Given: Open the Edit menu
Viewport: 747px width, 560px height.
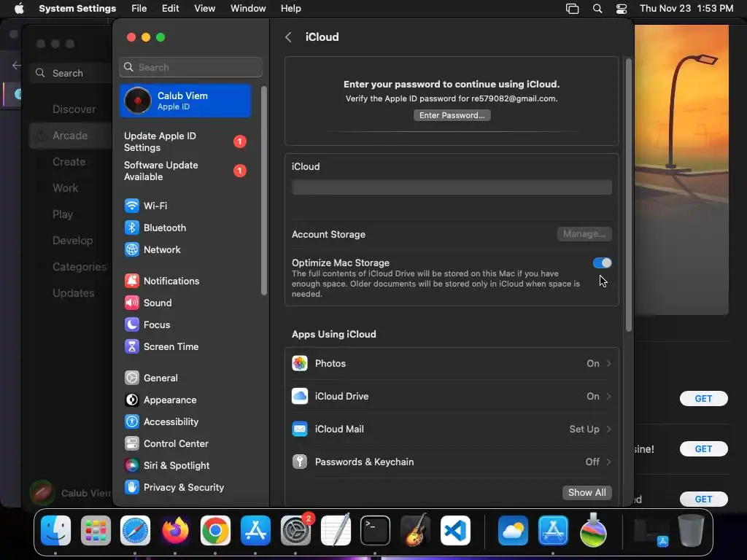Looking at the screenshot, I should click(x=171, y=9).
